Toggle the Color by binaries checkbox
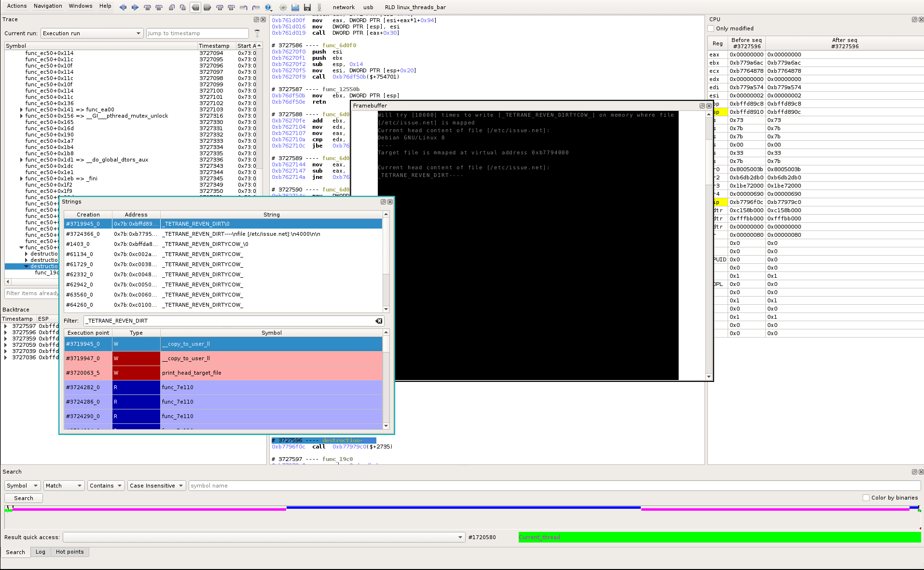Viewport: 924px width, 570px height. (x=865, y=498)
